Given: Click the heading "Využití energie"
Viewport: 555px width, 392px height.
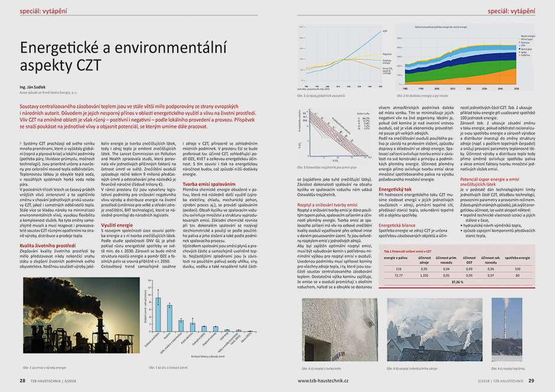Looking at the screenshot, I should tap(117, 225).
